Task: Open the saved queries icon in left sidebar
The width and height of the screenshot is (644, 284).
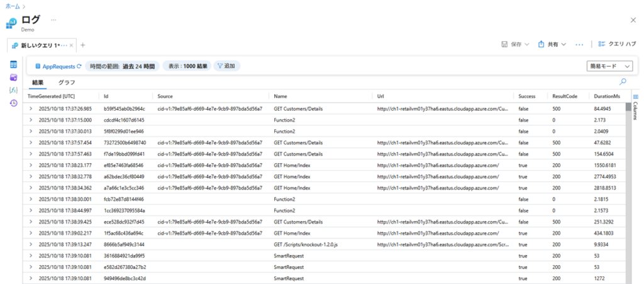Action: pyautogui.click(x=13, y=77)
